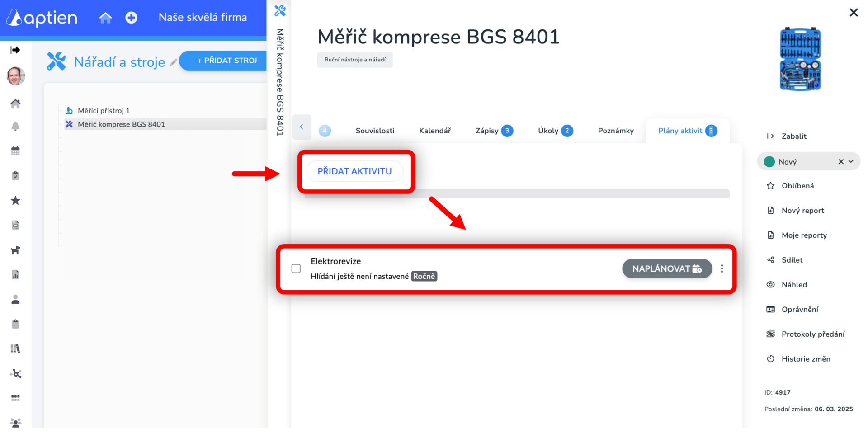The height and width of the screenshot is (433, 868).
Task: Open the three-dot menu for Elektrorevize
Action: (x=722, y=269)
